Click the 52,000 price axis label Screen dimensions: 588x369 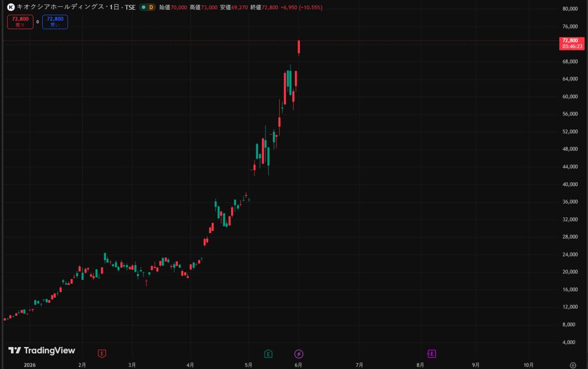coord(571,132)
